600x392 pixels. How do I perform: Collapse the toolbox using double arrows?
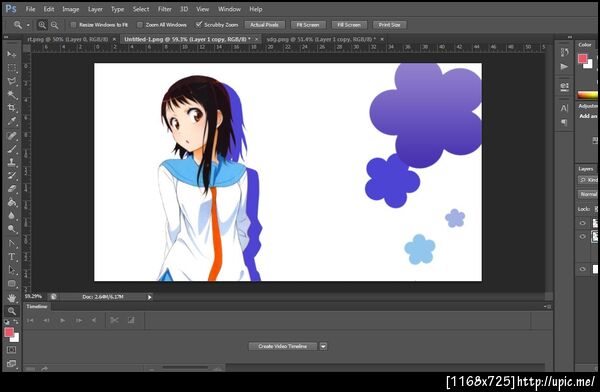6,37
